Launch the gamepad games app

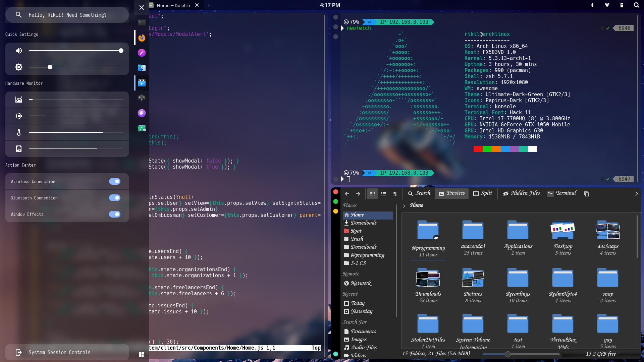click(x=142, y=98)
